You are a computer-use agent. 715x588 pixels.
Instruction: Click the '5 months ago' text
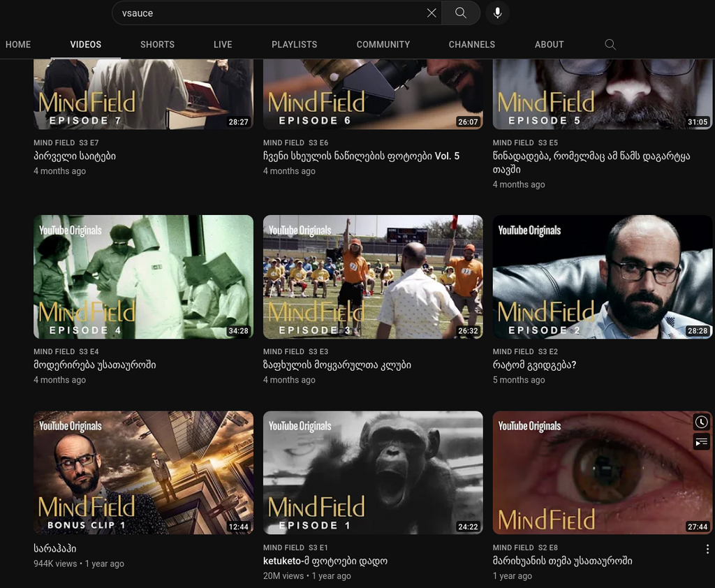click(519, 380)
